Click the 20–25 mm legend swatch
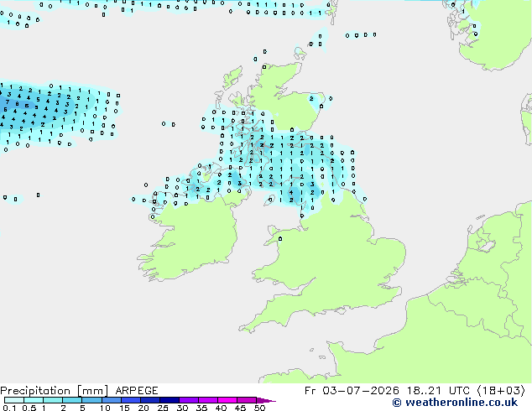532x411 pixels. 149,400
